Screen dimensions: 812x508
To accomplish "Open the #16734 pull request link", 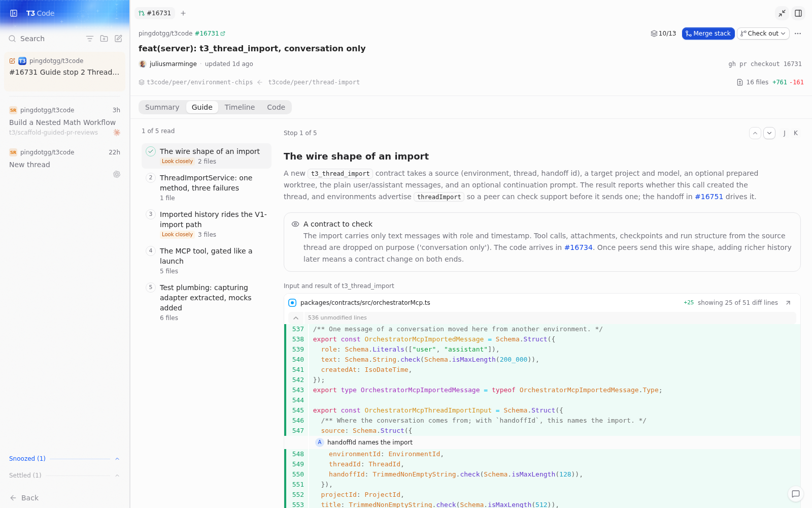I will coord(579,247).
